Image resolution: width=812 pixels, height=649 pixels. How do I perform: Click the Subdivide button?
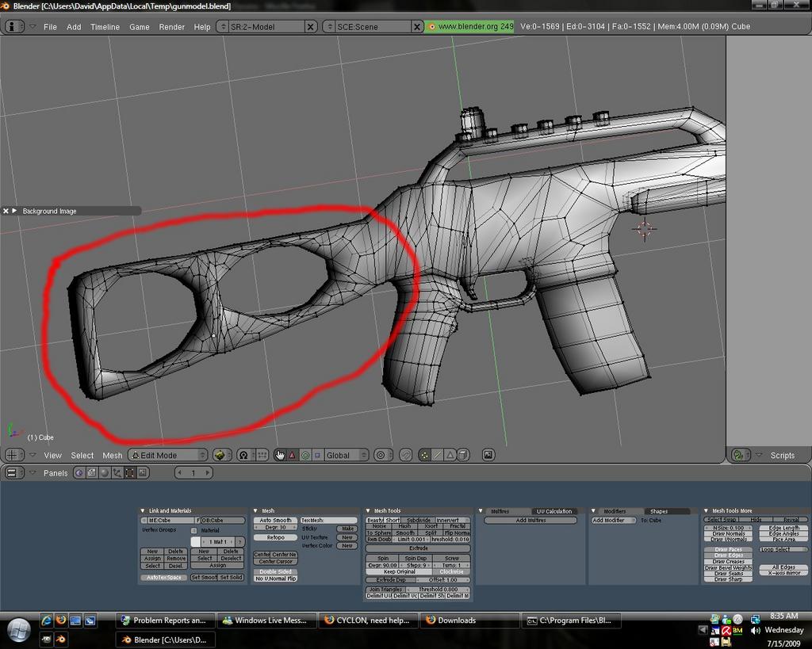419,520
